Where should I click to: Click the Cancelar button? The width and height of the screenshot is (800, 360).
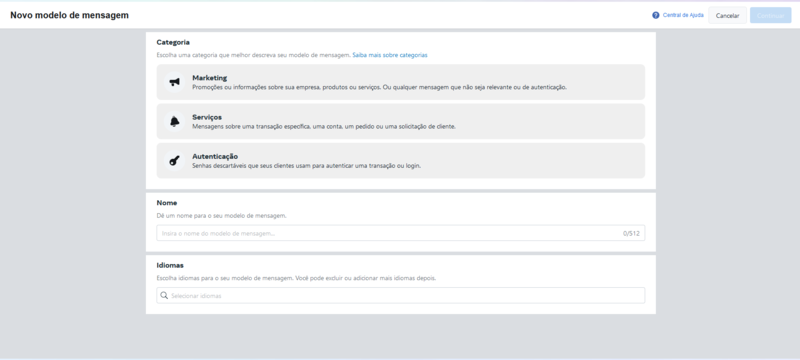tap(727, 16)
